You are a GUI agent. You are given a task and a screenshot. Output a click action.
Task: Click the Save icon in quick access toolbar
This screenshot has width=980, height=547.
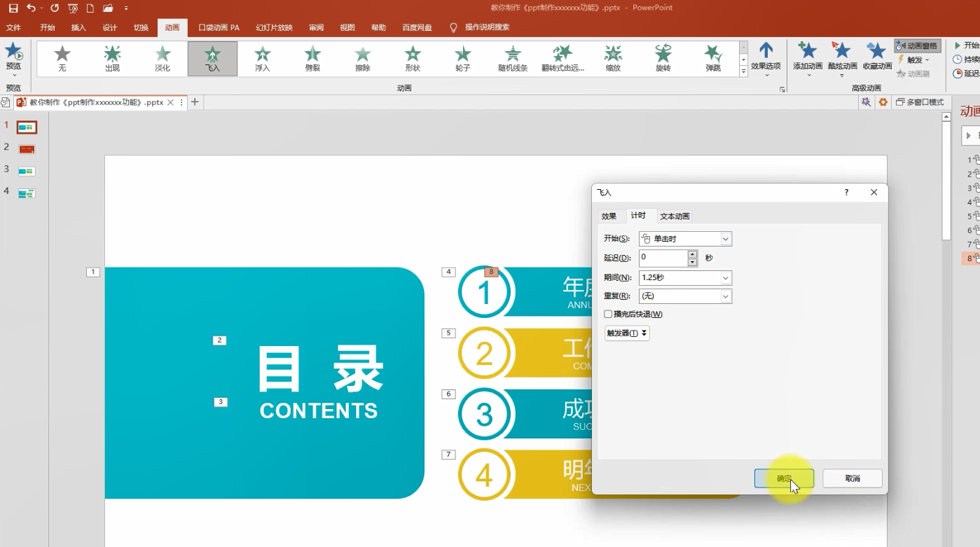(13, 8)
